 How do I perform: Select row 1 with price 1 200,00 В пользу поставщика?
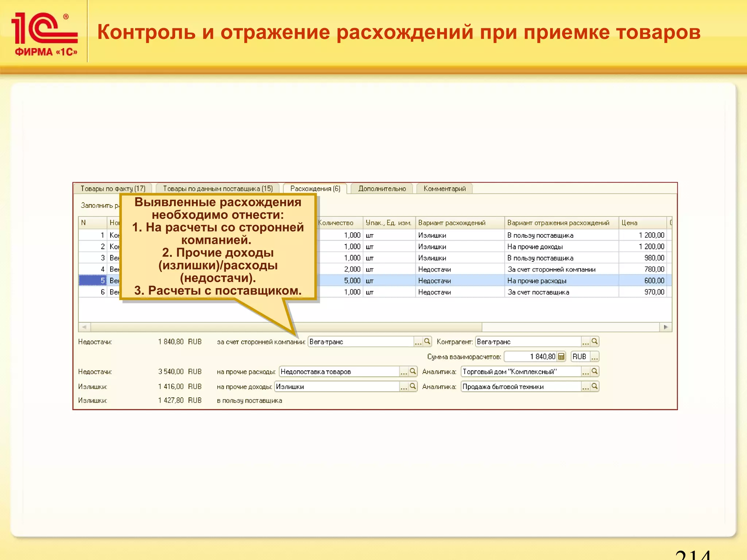(x=375, y=235)
